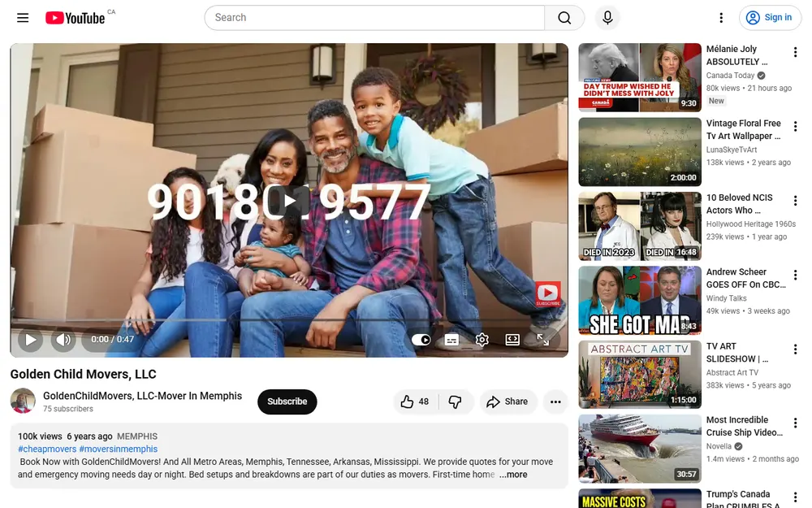Click Hollywood Heritage 1960s channel name

coord(751,224)
